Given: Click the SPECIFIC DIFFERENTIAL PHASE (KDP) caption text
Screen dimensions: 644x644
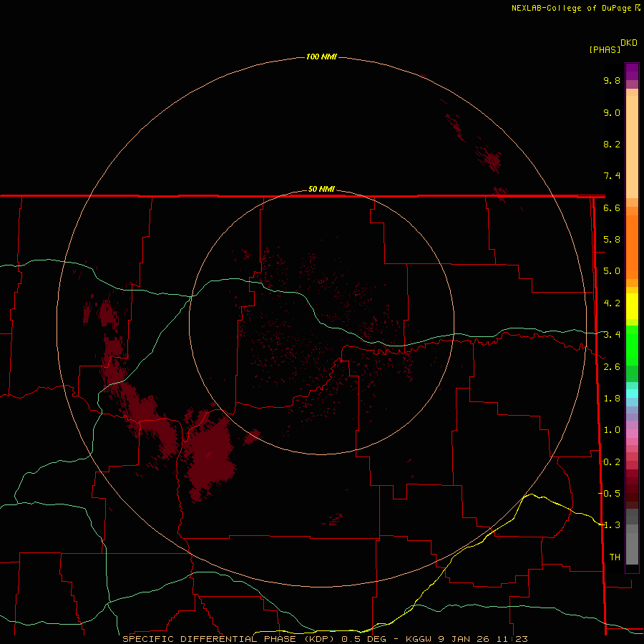Looking at the screenshot, I should coord(228,639).
